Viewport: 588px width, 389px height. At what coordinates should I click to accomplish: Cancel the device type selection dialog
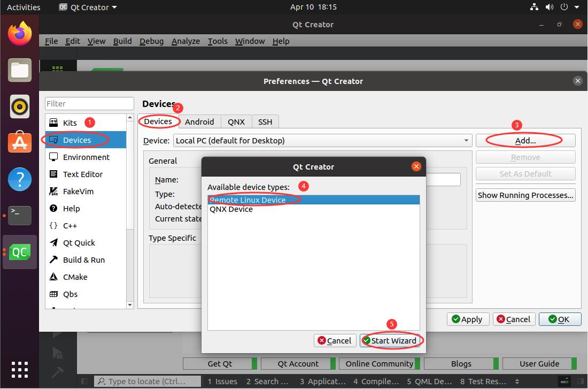click(335, 340)
